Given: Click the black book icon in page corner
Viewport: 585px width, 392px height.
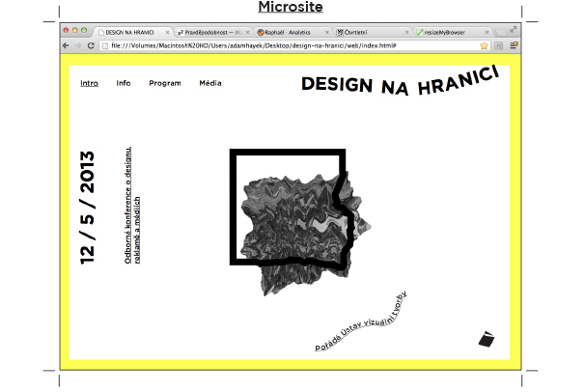Looking at the screenshot, I should [x=487, y=338].
